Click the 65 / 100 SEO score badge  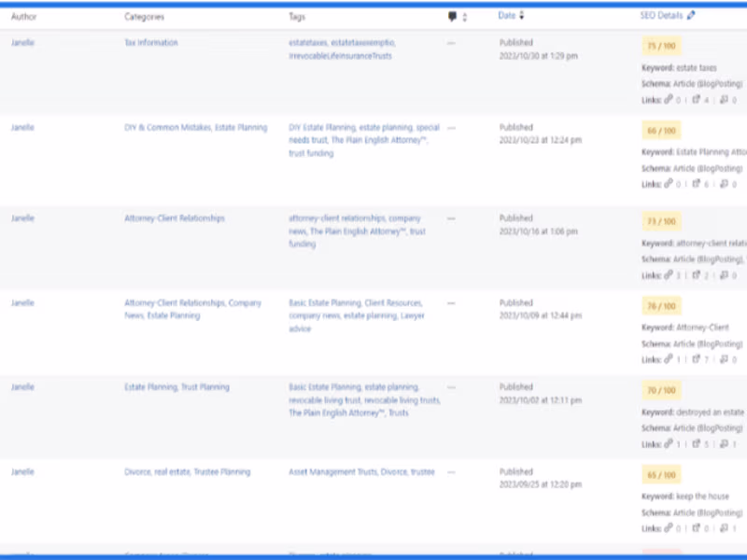pyautogui.click(x=661, y=475)
